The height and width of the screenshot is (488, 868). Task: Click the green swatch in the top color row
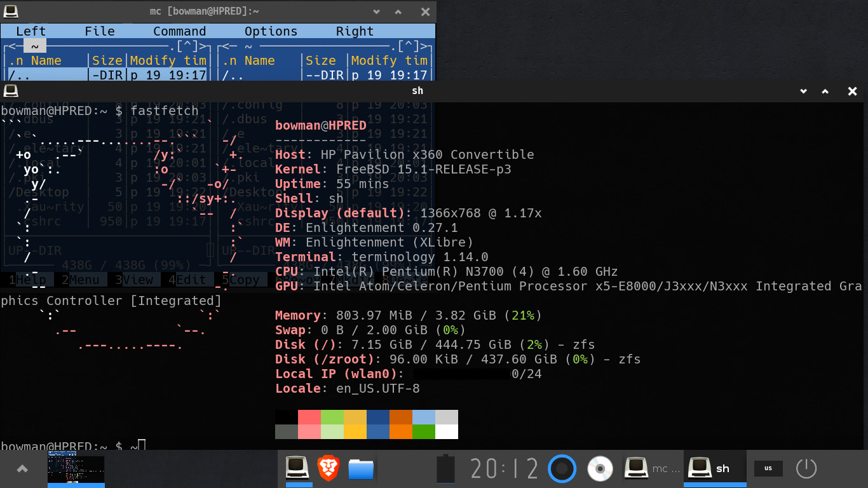click(332, 417)
